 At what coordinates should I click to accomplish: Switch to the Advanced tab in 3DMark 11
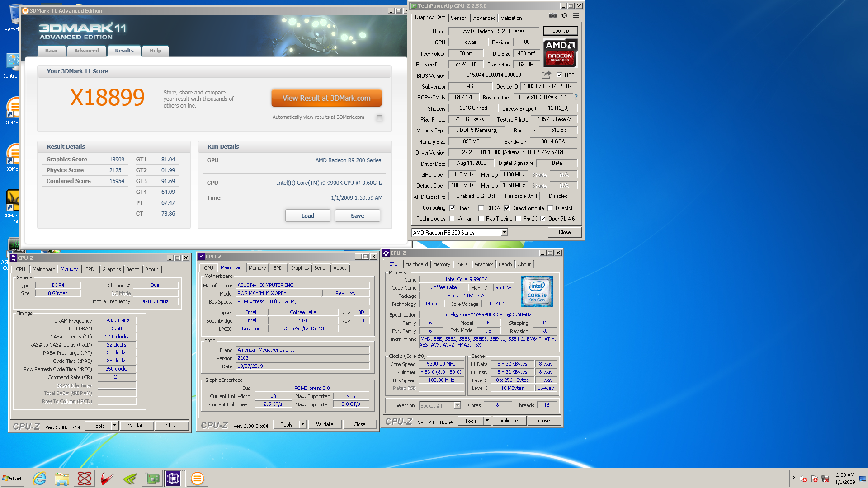[x=86, y=51]
